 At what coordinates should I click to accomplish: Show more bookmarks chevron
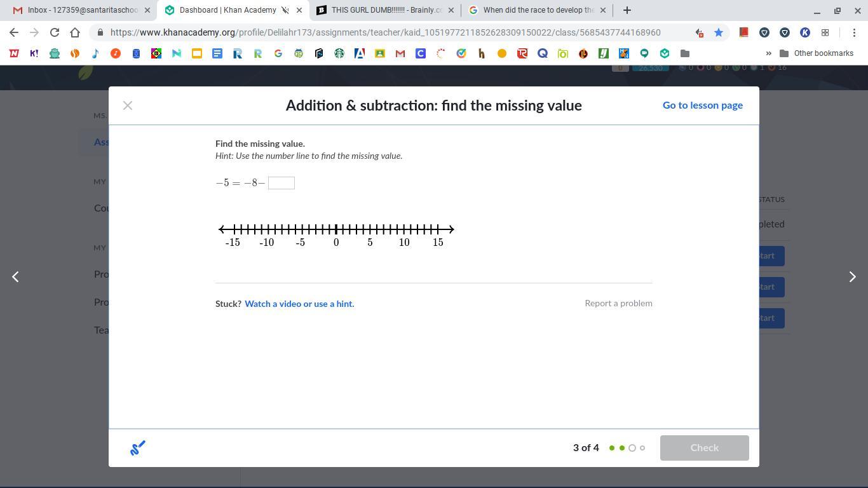pos(768,53)
